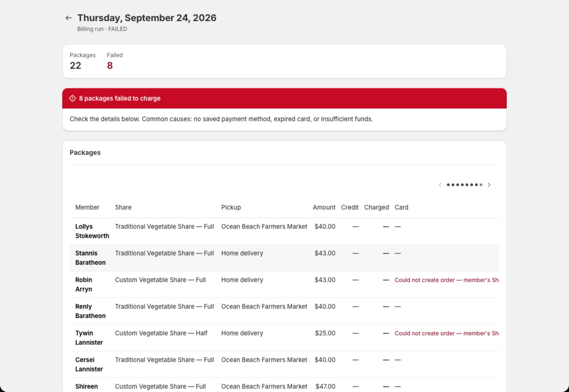This screenshot has width=569, height=392.
Task: Click the Packages section heading
Action: pos(85,152)
